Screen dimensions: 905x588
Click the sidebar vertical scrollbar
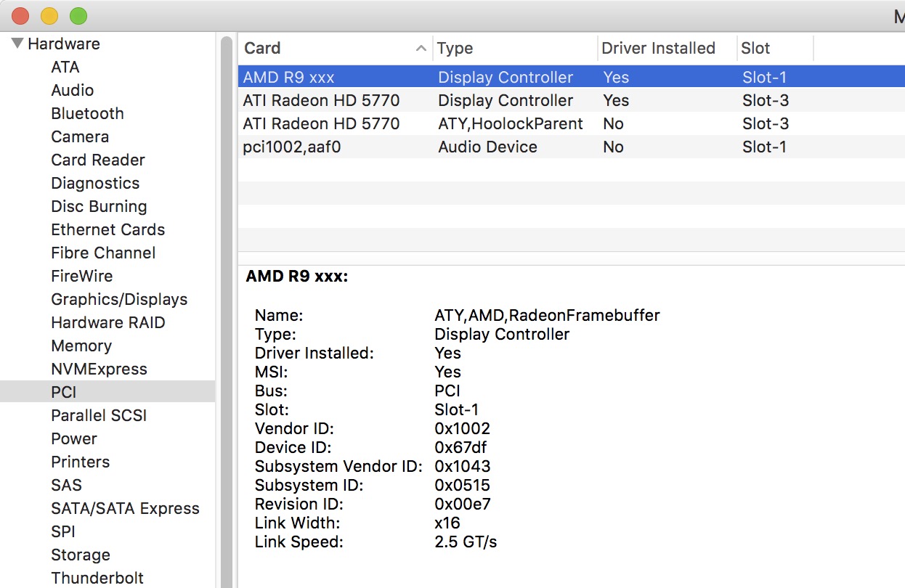click(x=227, y=312)
